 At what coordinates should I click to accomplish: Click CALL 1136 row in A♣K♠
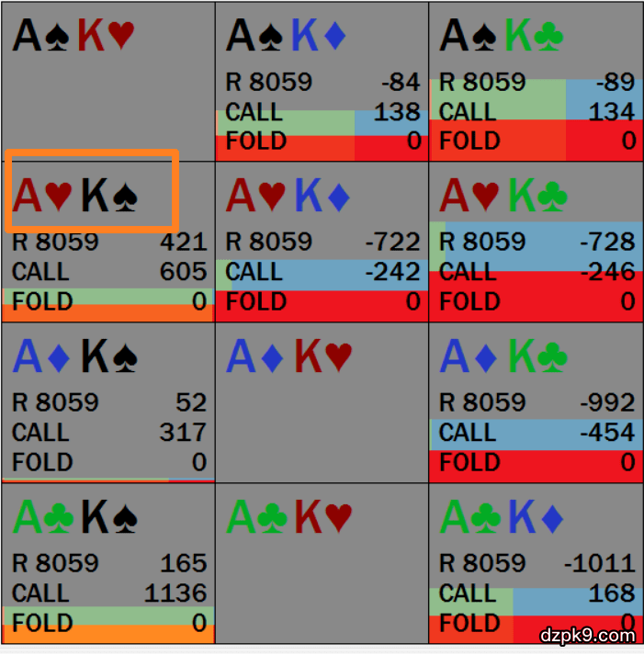pos(108,593)
